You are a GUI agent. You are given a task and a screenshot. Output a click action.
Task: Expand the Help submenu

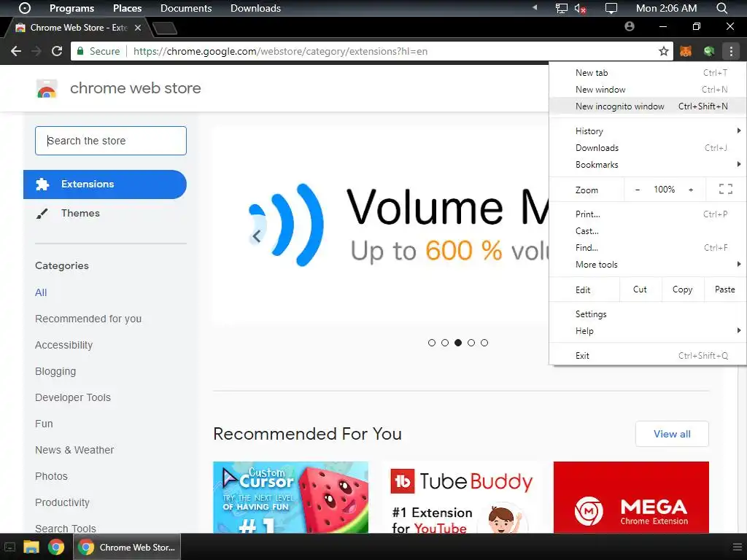[x=648, y=331]
